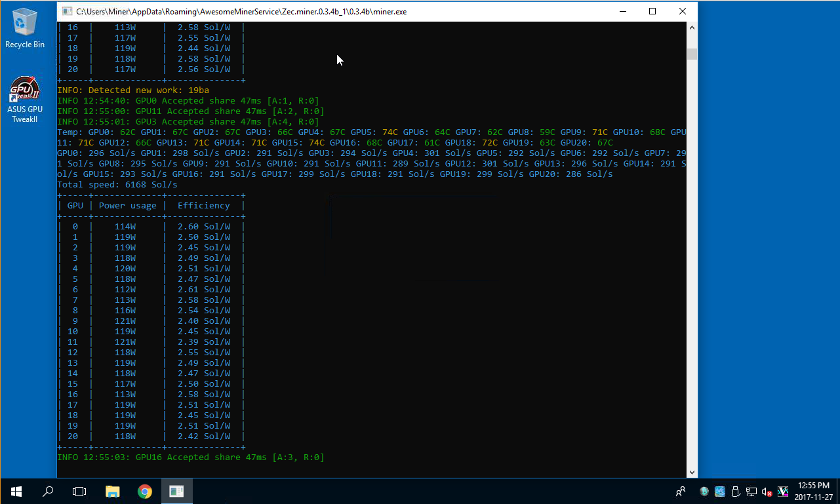Click "INFO: Detected new work: 19ba" line

(133, 90)
